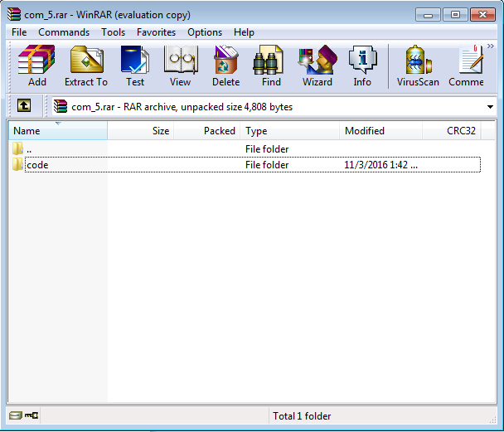Open the Help menu
This screenshot has height=432, width=504.
click(x=244, y=32)
